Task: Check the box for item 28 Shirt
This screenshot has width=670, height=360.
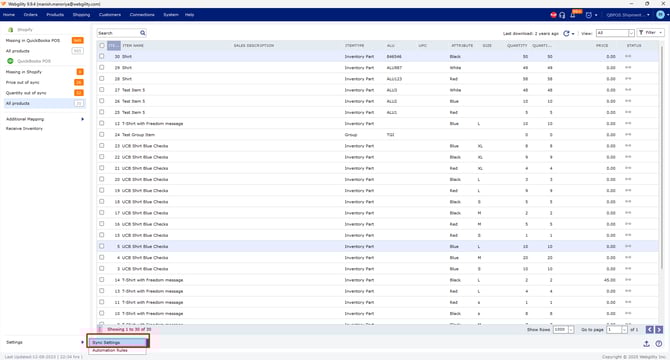Action: point(102,79)
